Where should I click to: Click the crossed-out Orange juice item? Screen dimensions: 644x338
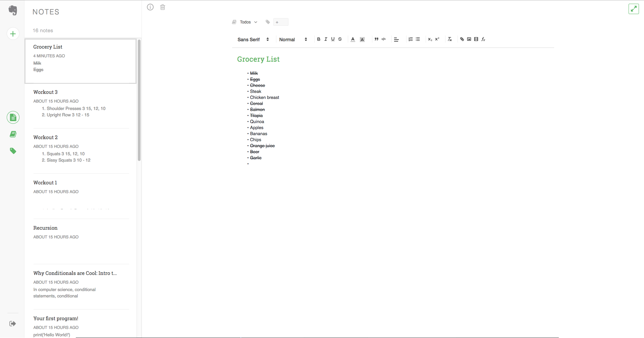pyautogui.click(x=262, y=146)
